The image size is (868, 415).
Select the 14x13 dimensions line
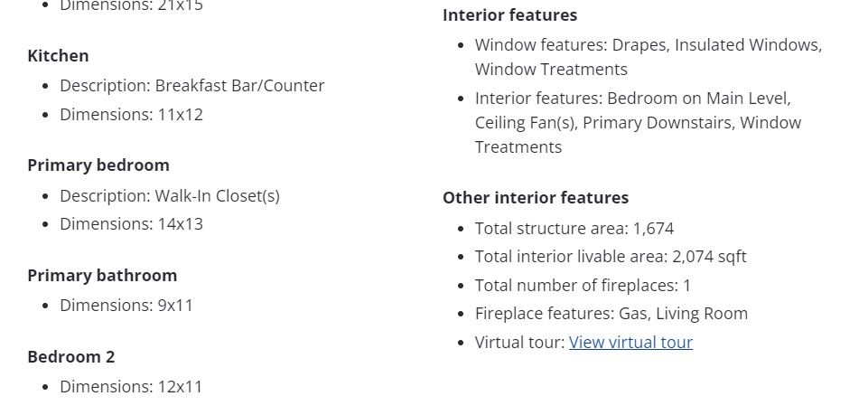click(x=131, y=224)
